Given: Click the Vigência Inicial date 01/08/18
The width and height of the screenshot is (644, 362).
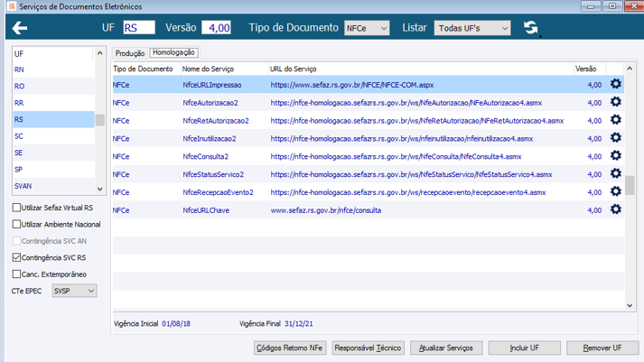Looking at the screenshot, I should 176,323.
